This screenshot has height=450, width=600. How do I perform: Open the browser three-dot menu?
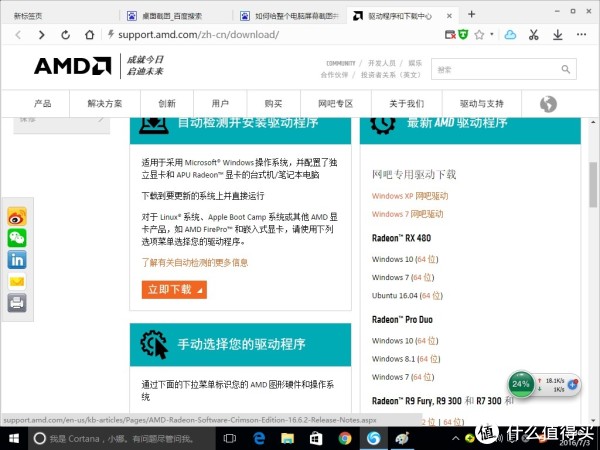(581, 34)
